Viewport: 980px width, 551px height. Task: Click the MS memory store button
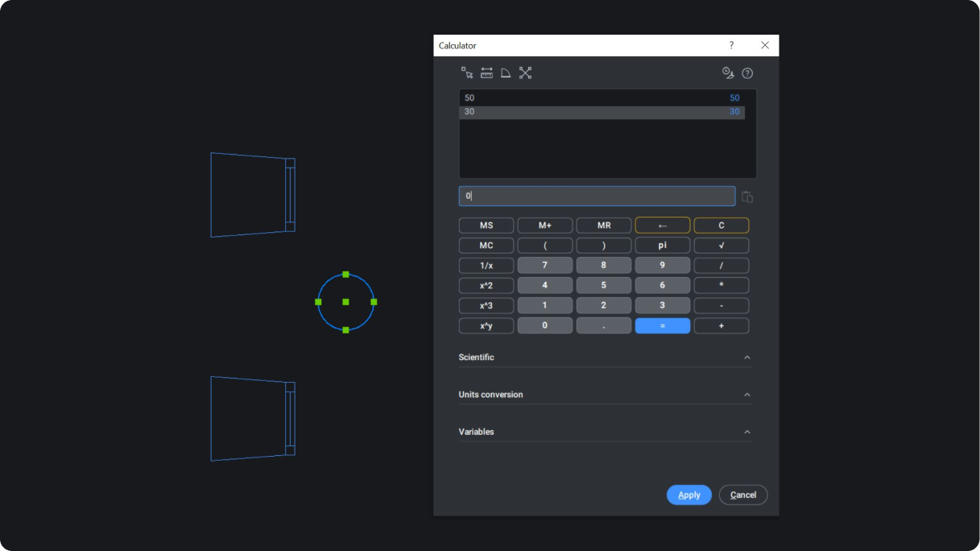click(486, 226)
